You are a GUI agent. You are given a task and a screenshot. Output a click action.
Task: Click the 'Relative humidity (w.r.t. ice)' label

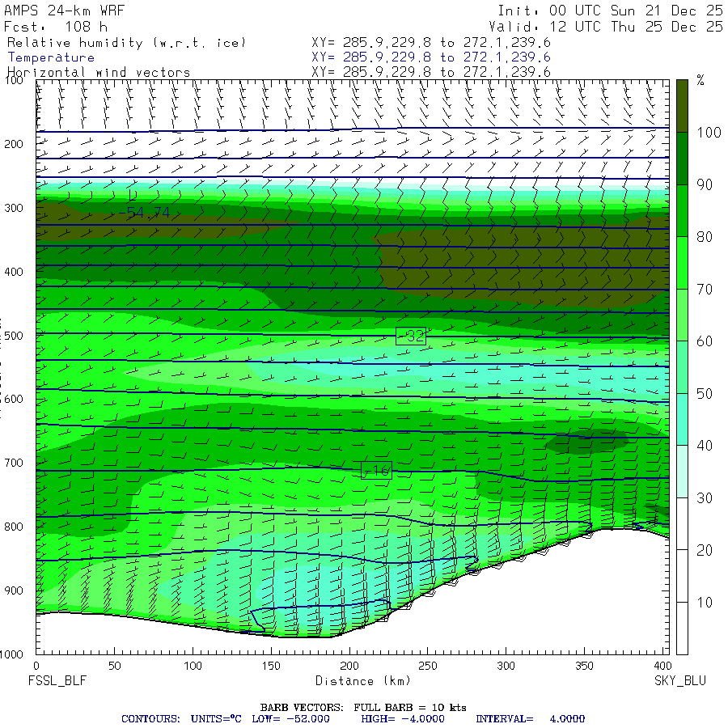126,43
